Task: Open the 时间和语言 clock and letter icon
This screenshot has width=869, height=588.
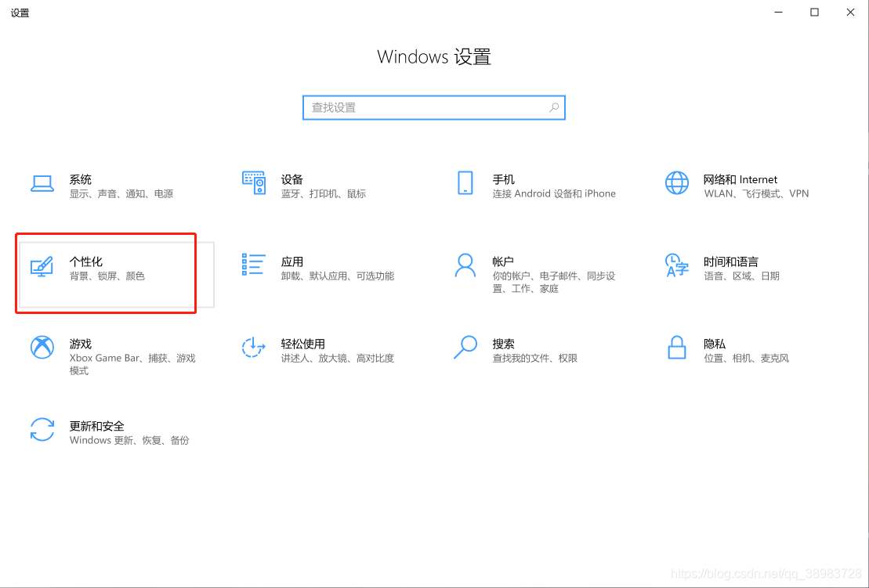Action: click(676, 265)
